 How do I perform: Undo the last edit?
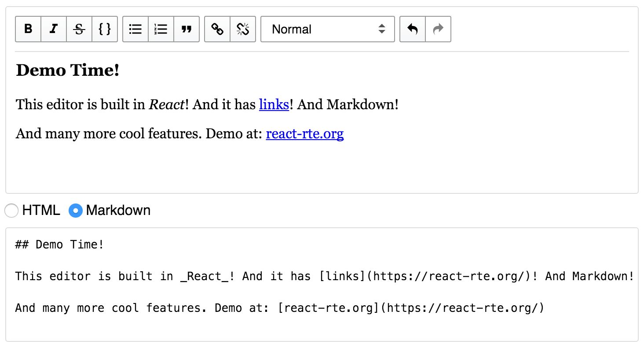[412, 29]
